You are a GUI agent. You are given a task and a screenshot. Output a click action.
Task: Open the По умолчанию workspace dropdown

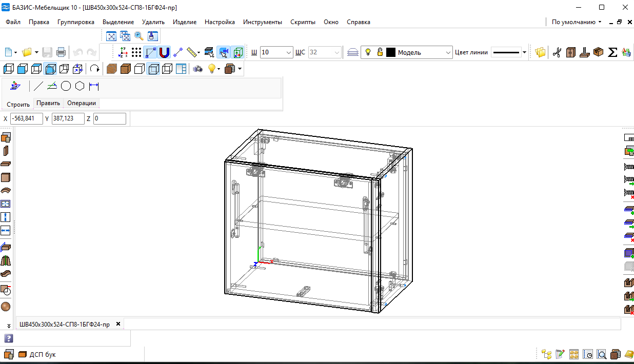pos(577,22)
